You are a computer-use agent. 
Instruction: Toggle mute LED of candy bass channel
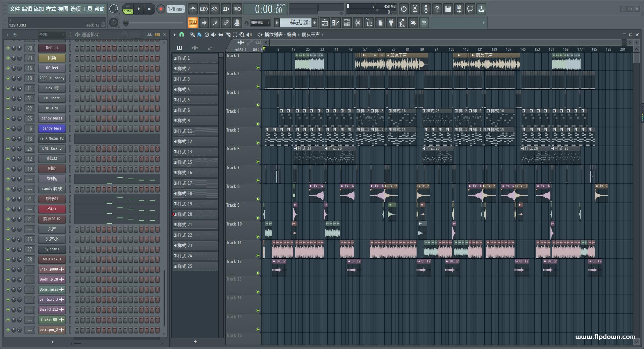(x=8, y=129)
